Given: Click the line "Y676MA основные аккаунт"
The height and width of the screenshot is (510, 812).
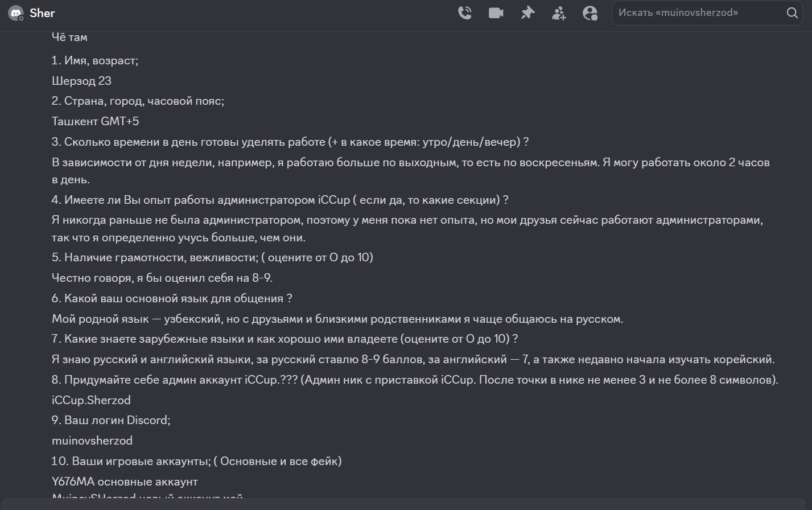Looking at the screenshot, I should pyautogui.click(x=125, y=482).
